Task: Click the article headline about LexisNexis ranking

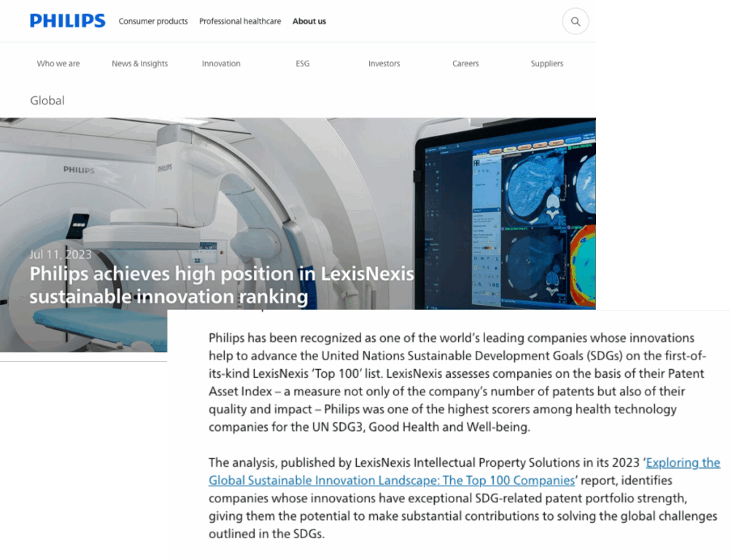Action: [x=222, y=284]
